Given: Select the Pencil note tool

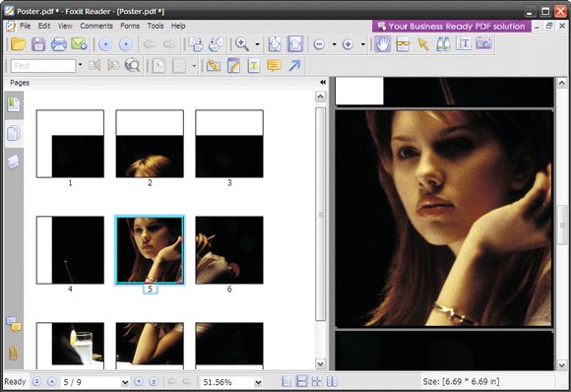Looking at the screenshot, I should pos(233,66).
